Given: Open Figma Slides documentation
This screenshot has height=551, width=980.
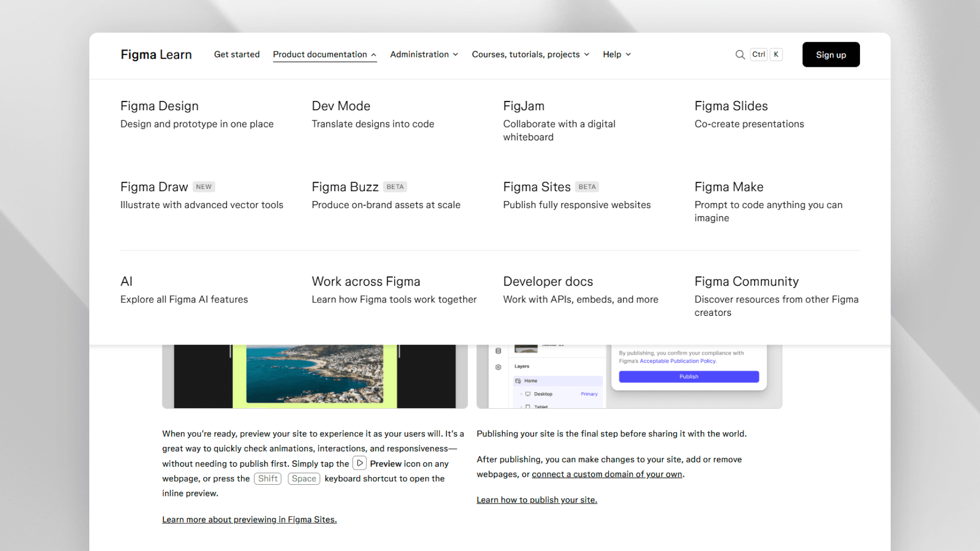Looking at the screenshot, I should 731,106.
